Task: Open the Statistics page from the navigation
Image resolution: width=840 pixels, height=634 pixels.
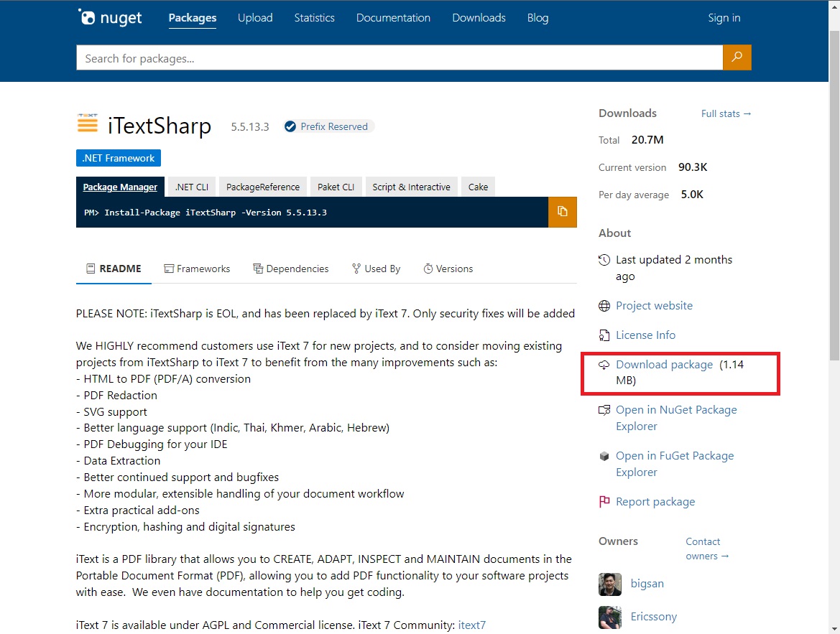Action: [314, 17]
